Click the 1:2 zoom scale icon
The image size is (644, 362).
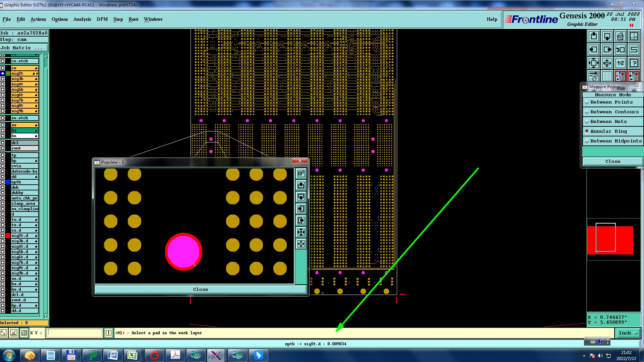point(620,63)
